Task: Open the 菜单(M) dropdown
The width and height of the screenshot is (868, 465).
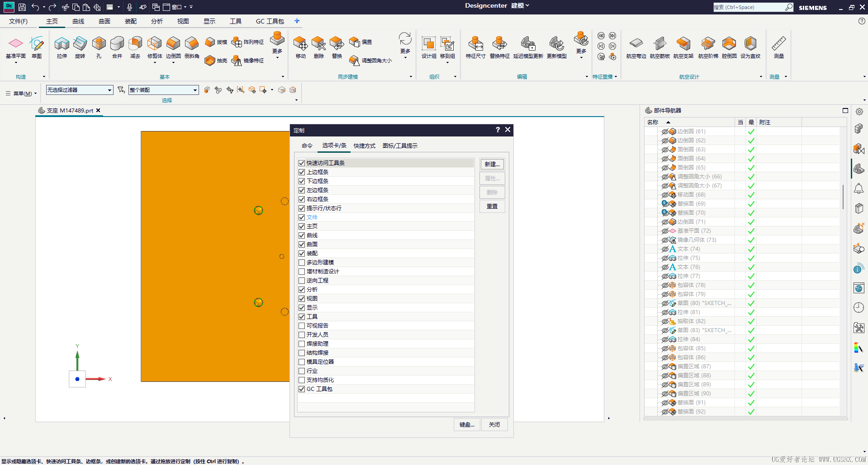Action: tap(21, 94)
